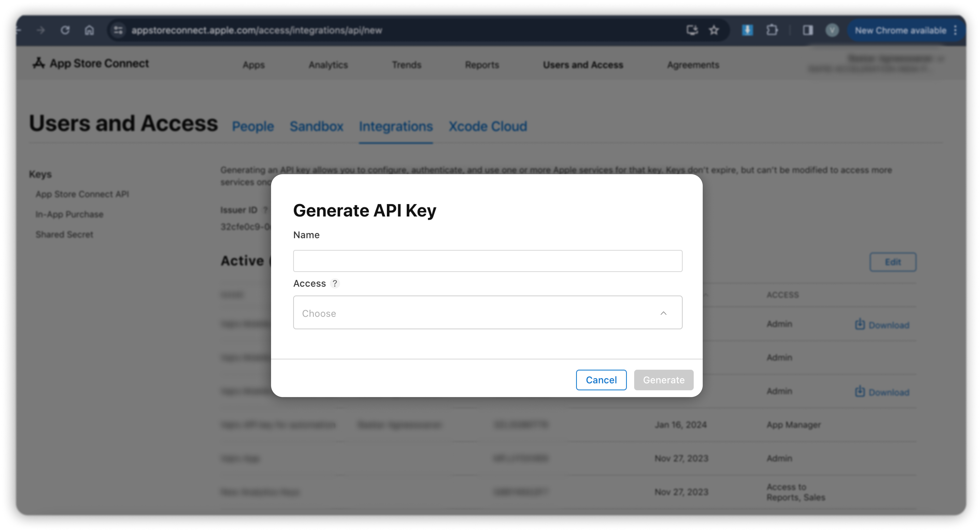The width and height of the screenshot is (980, 531).
Task: Switch to the Sandbox tab
Action: click(316, 126)
